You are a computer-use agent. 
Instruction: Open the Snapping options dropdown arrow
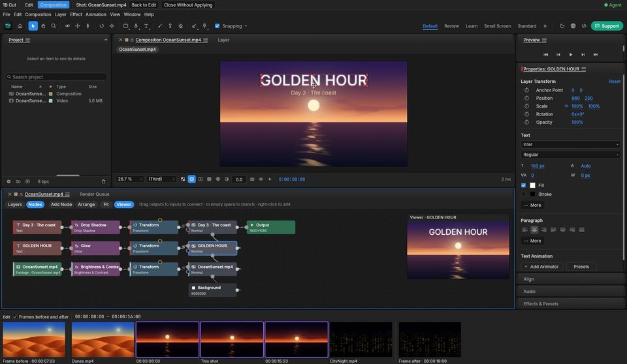coord(246,26)
